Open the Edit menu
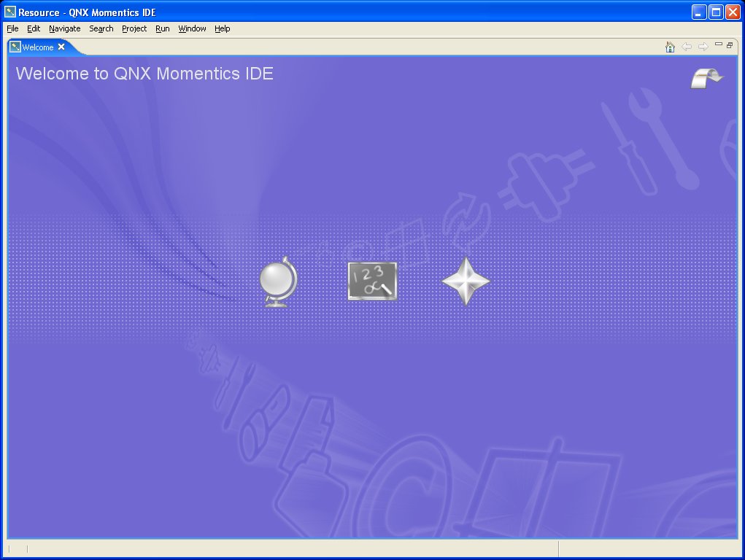The height and width of the screenshot is (560, 745). pyautogui.click(x=33, y=28)
